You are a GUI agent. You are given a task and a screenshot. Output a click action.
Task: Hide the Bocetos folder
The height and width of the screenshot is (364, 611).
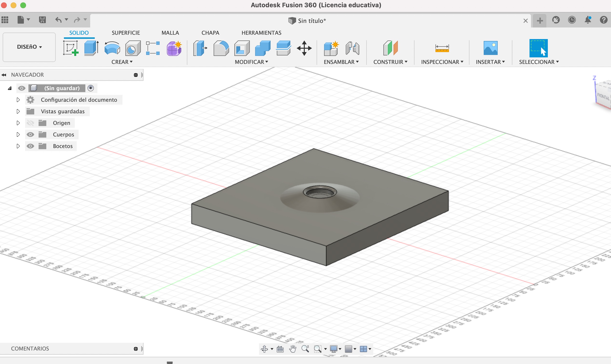[30, 146]
